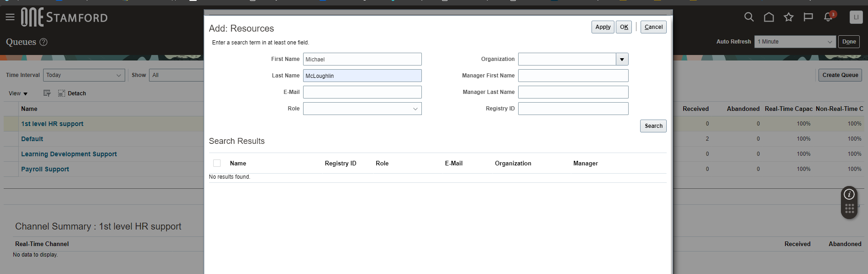Open Learning Development Support queue
Screen dimensions: 868x274
point(69,154)
